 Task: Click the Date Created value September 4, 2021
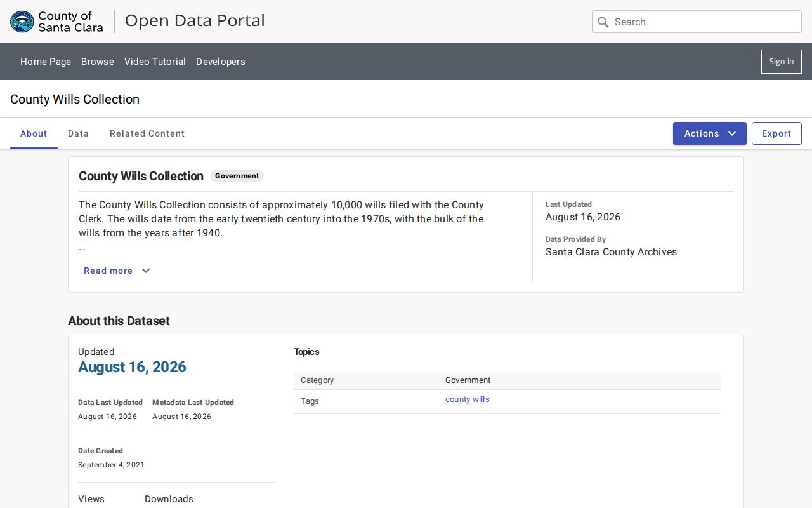tap(111, 465)
